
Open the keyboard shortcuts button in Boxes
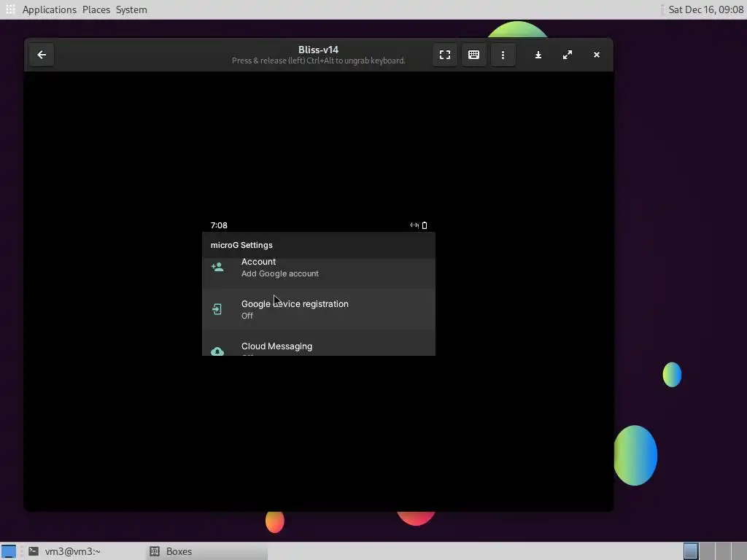point(473,55)
